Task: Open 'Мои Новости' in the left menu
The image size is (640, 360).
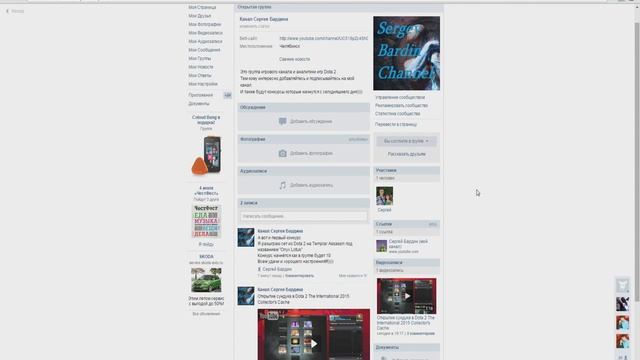Action: pos(201,67)
